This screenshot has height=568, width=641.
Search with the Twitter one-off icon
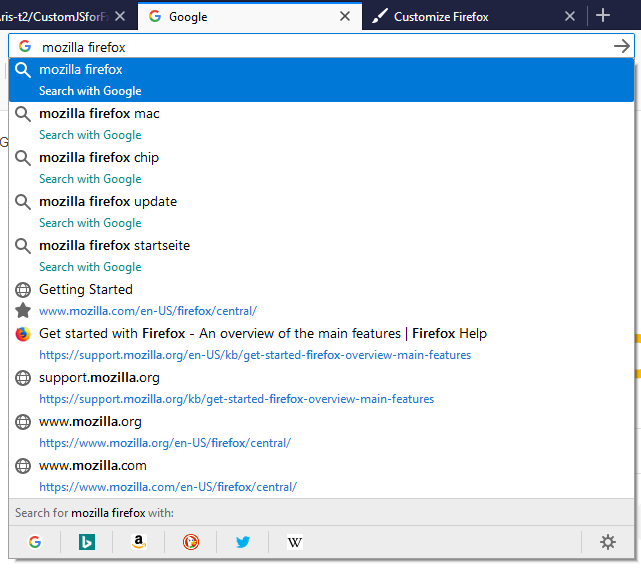coord(243,542)
